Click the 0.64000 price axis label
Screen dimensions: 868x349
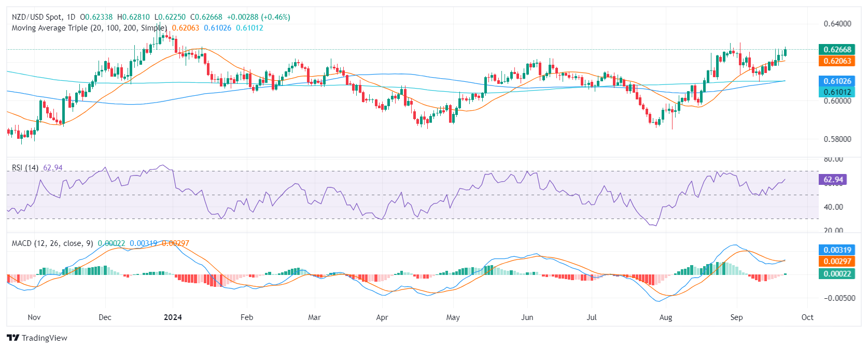tap(837, 24)
